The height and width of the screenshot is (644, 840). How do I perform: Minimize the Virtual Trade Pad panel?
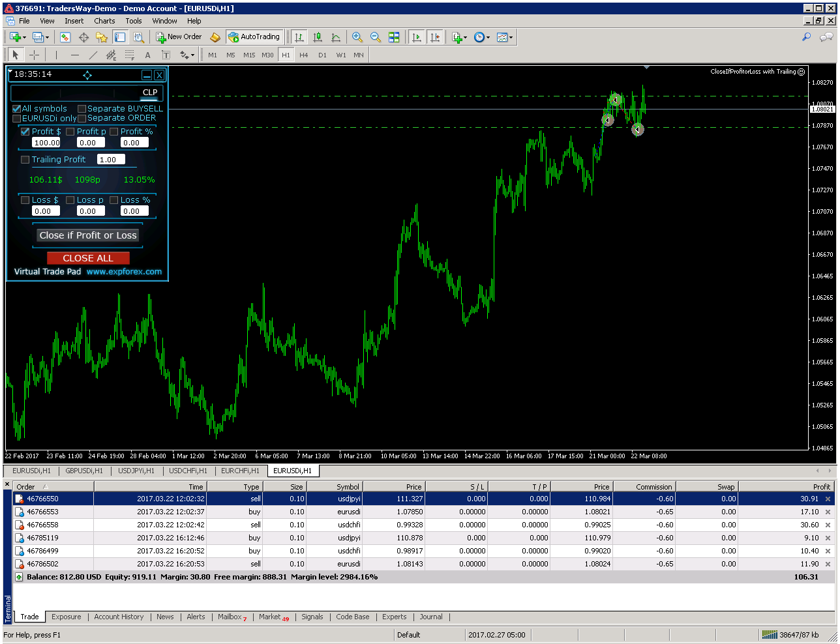pyautogui.click(x=147, y=75)
